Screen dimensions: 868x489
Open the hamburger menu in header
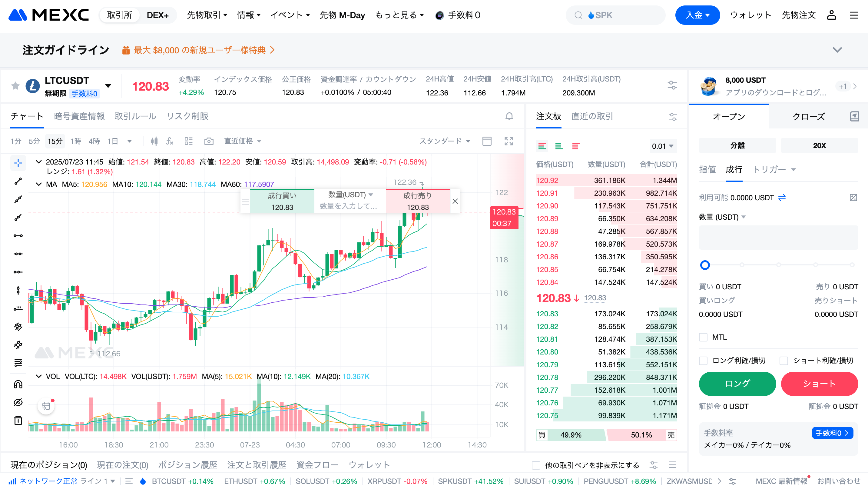[853, 15]
